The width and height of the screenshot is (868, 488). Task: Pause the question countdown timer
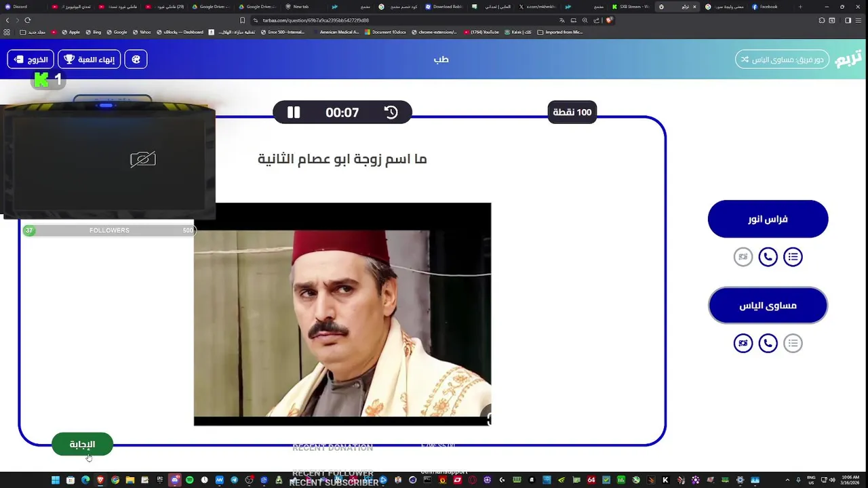click(x=294, y=113)
